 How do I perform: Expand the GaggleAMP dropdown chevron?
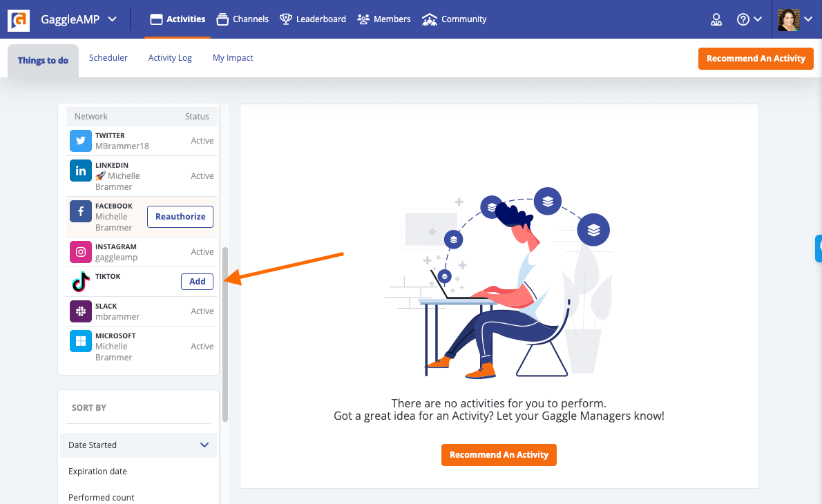coord(112,19)
